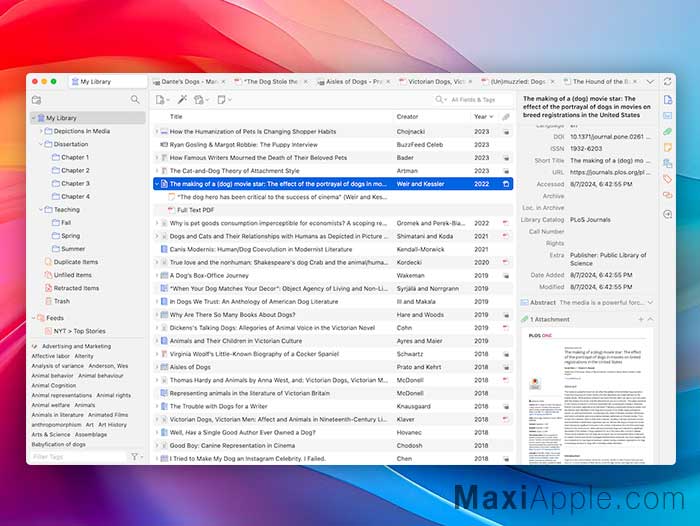Select the Full Text PDF child item
The height and width of the screenshot is (526, 700).
[x=333, y=210]
